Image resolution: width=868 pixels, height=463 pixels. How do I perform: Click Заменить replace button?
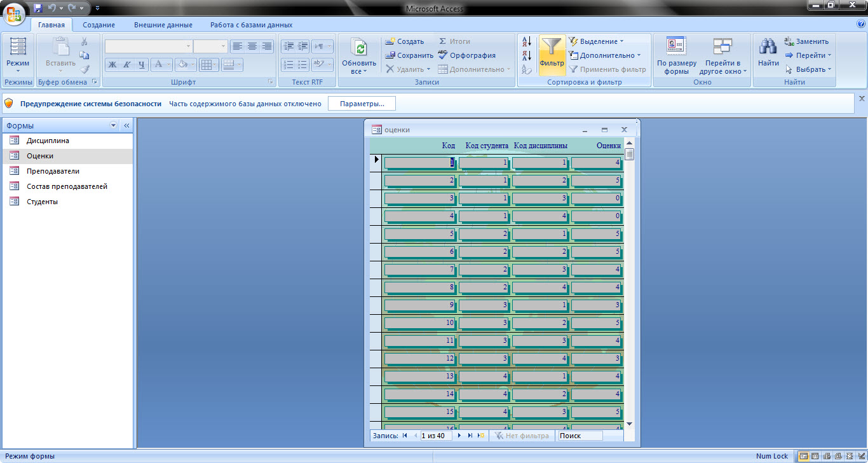[x=807, y=41]
